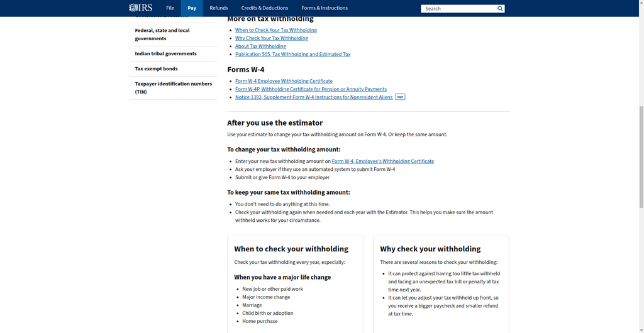644x333 pixels.
Task: Open the File menu
Action: [x=170, y=8]
